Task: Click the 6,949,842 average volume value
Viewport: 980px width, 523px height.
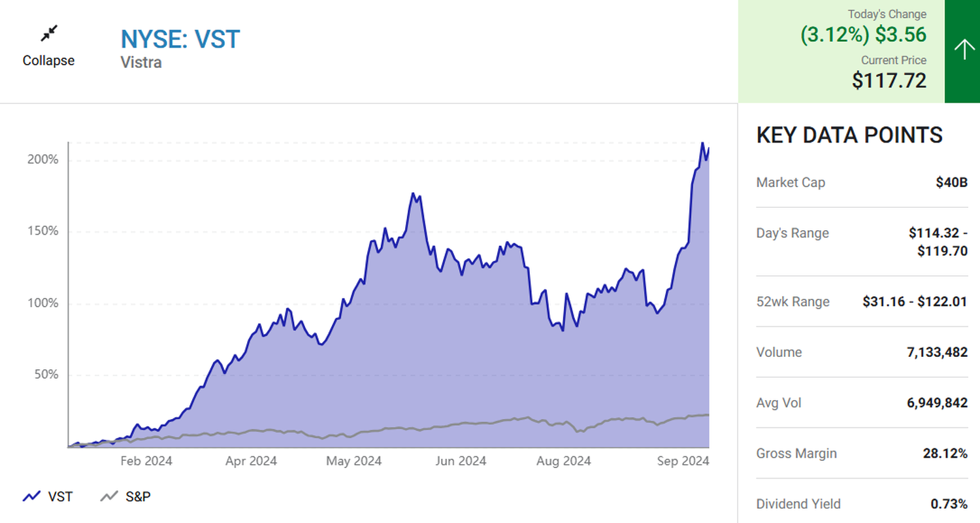Action: [937, 403]
